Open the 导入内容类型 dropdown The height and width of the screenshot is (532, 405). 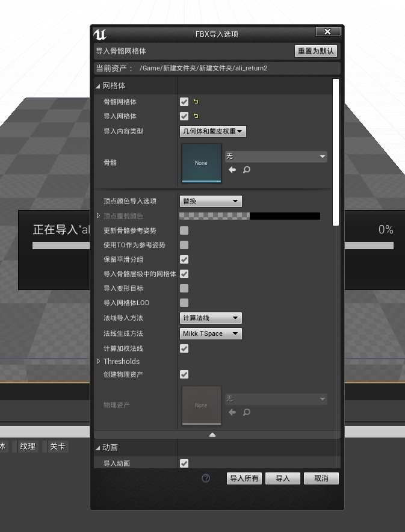point(212,131)
